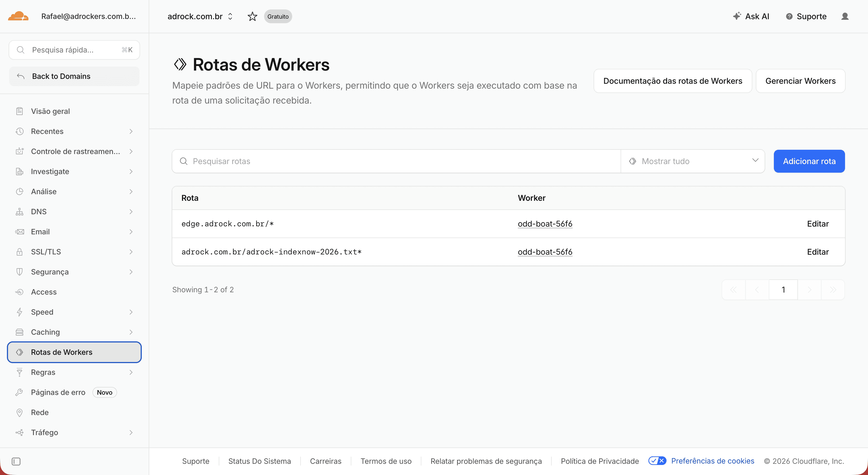Click Back to Domains button

[x=74, y=76]
